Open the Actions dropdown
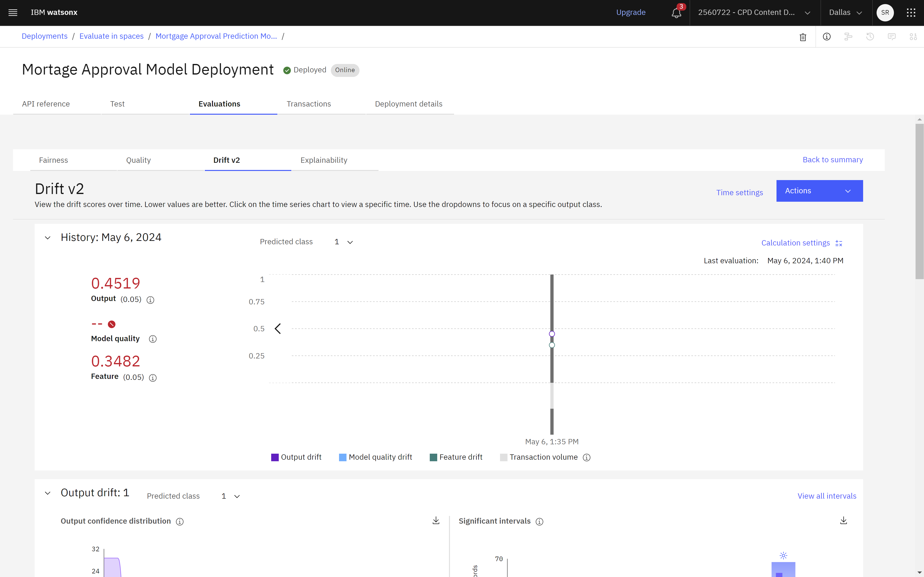924x577 pixels. point(819,191)
